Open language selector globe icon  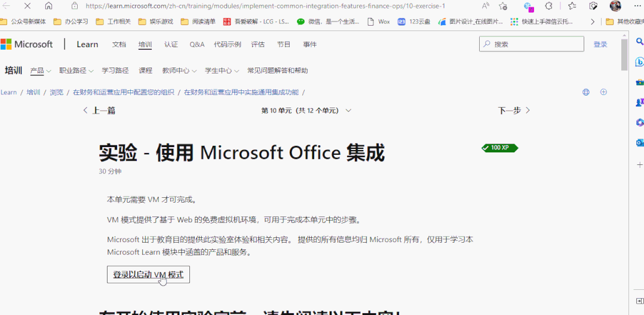point(586,92)
